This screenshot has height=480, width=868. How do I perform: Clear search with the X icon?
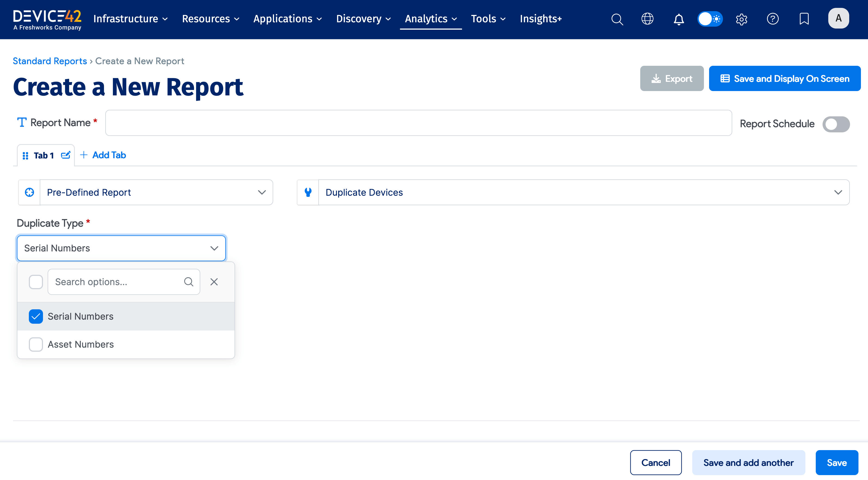click(214, 282)
